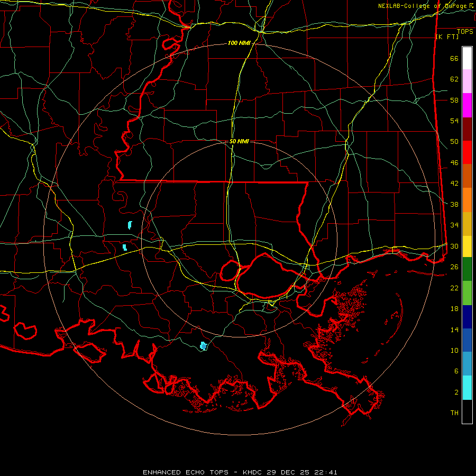Click the cyan 10 kft legend swatch
Viewport: 476px width, 476px height.
467,388
